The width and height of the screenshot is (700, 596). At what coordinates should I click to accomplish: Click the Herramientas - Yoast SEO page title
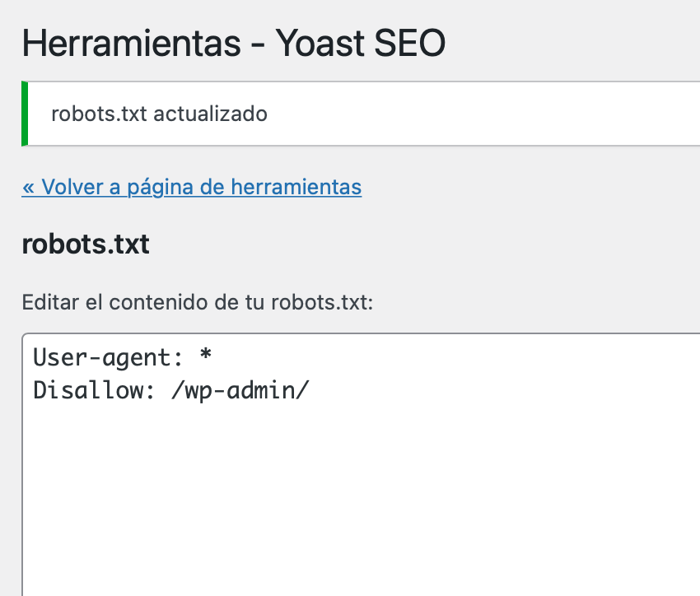pos(234,43)
